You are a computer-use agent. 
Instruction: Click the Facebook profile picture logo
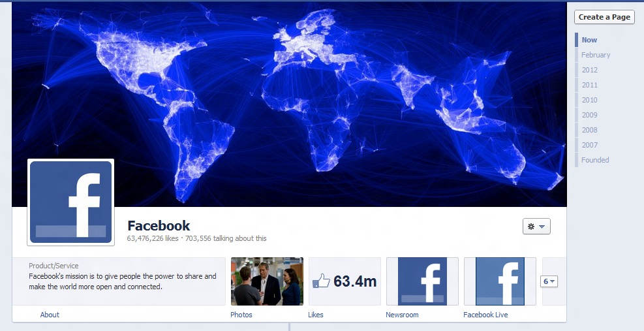pyautogui.click(x=70, y=202)
